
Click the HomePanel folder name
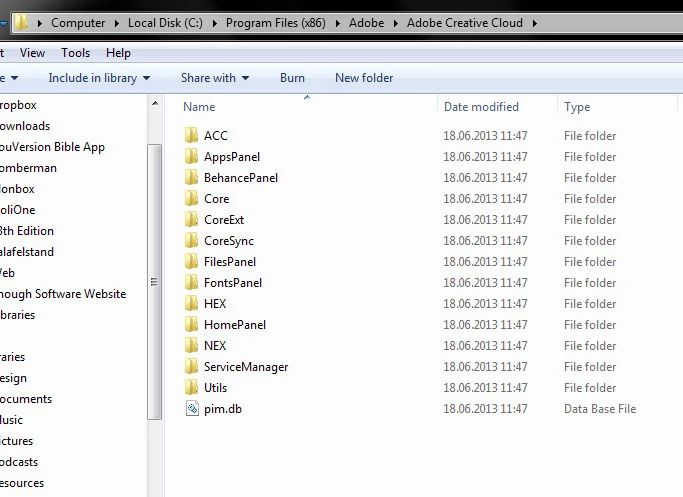pos(235,325)
